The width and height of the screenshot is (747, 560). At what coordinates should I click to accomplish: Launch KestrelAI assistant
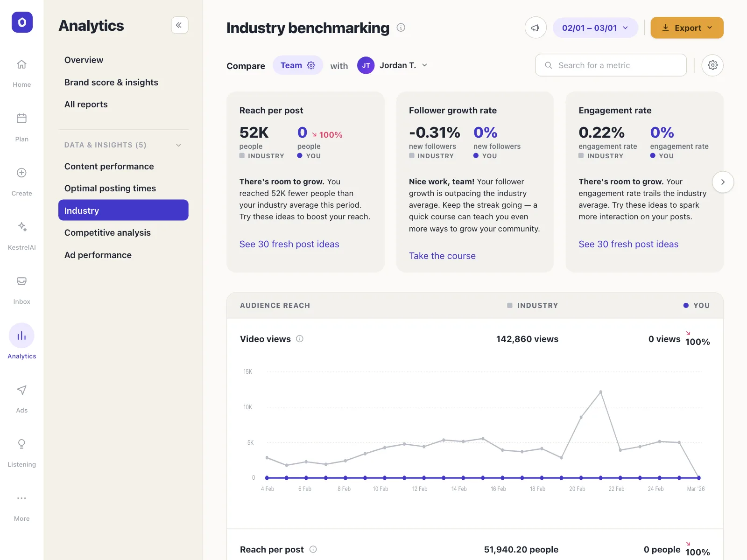pos(22,235)
